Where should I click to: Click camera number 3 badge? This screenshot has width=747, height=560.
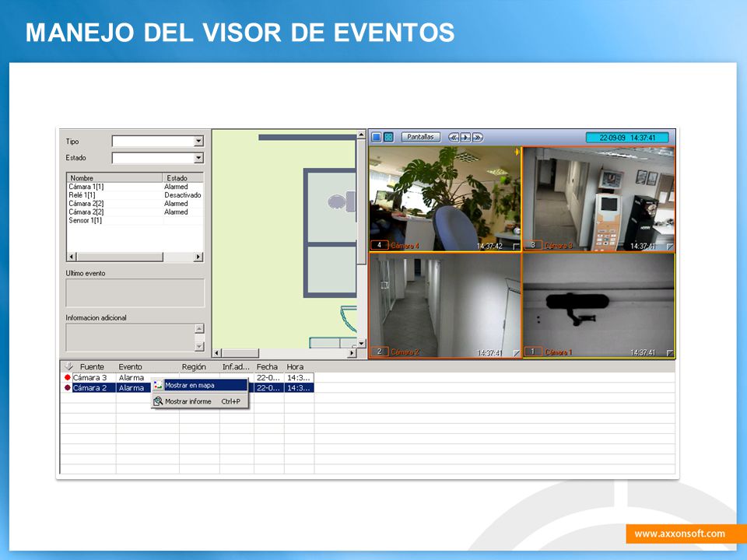533,245
